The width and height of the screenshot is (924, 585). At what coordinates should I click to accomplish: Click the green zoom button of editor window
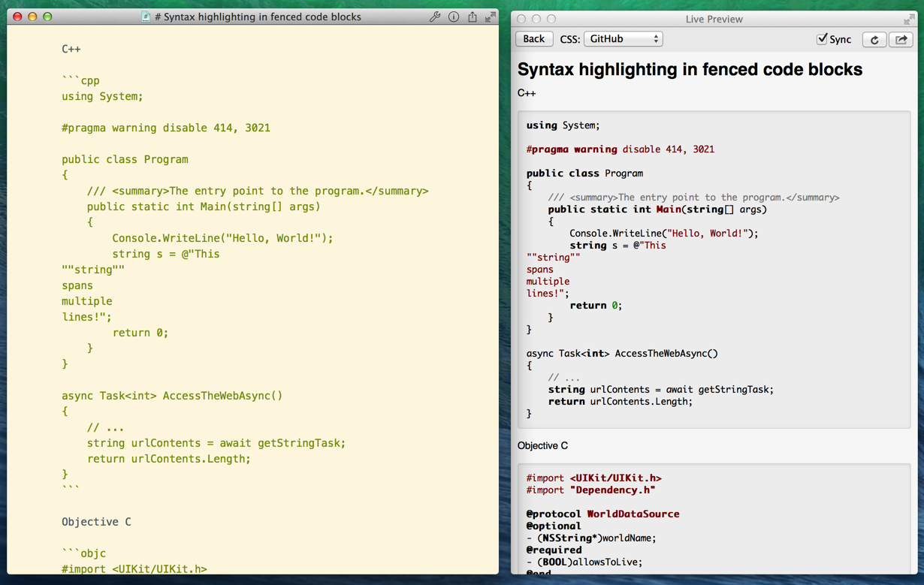[x=47, y=17]
